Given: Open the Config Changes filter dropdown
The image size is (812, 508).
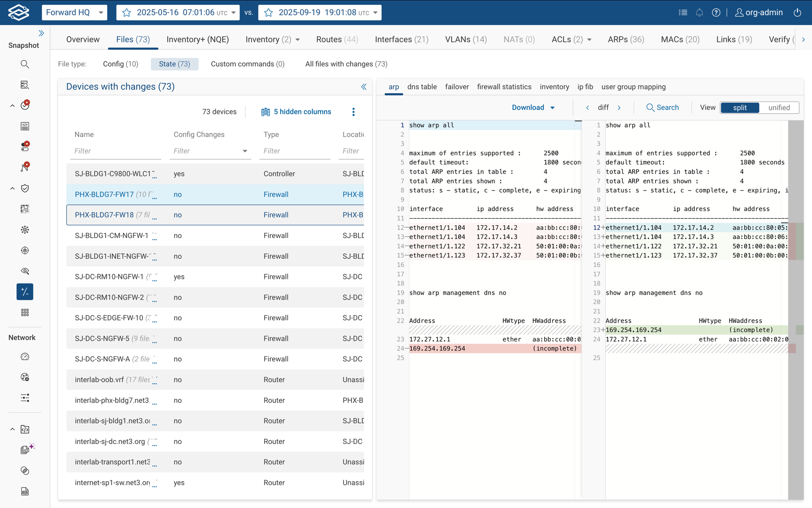Looking at the screenshot, I should (244, 151).
